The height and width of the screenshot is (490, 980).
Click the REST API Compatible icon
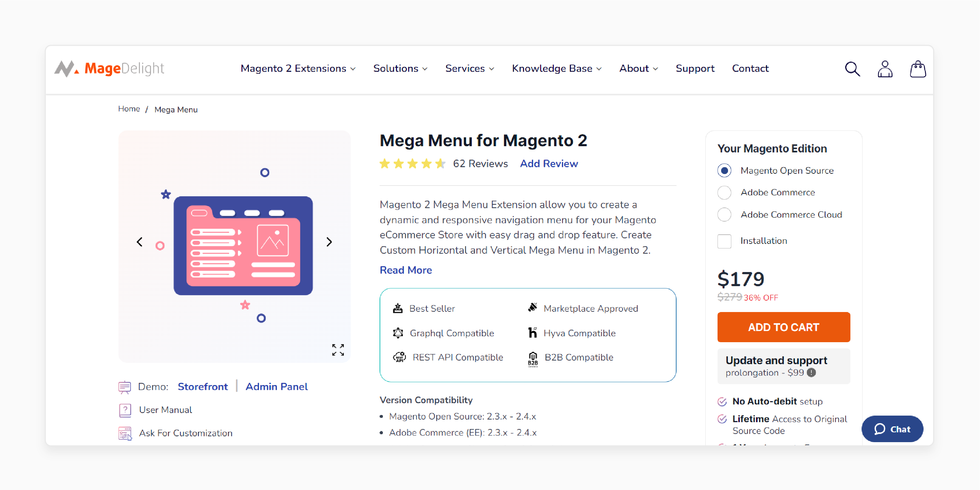(399, 357)
